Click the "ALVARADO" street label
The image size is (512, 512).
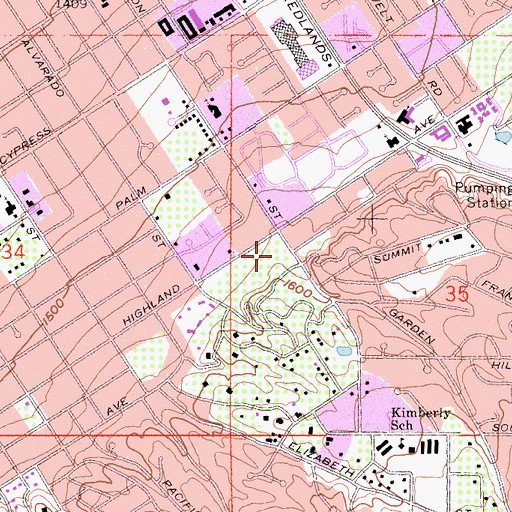43,68
